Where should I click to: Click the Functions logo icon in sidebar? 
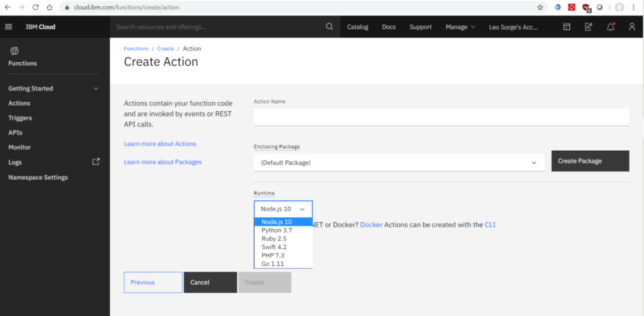(14, 51)
